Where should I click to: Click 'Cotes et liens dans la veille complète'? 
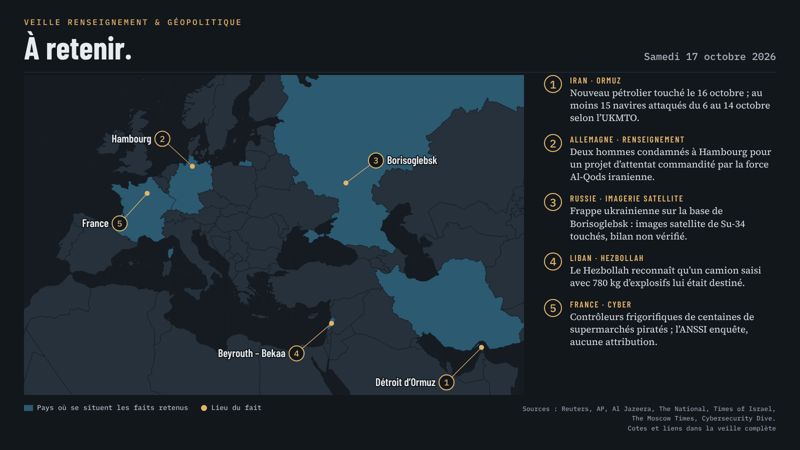tap(702, 429)
